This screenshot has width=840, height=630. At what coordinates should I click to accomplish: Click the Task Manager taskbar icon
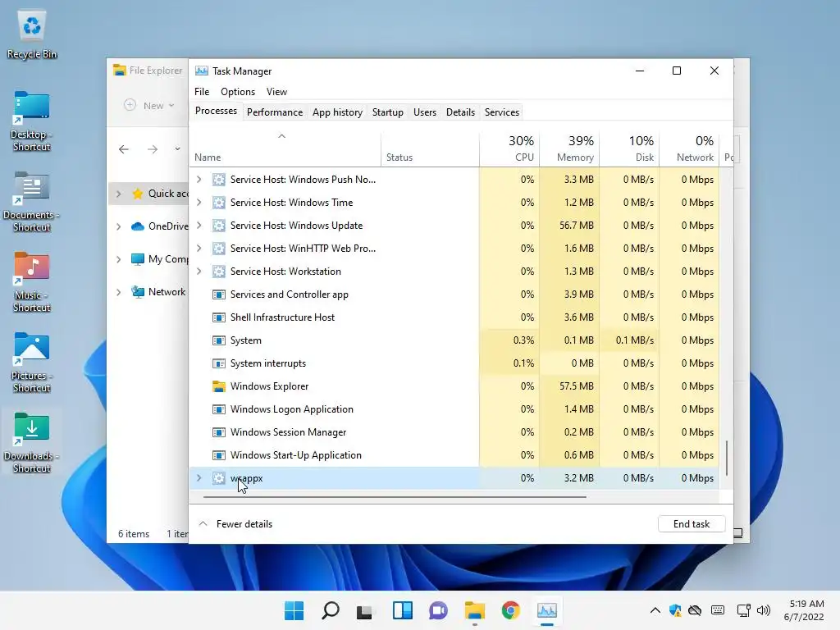[x=547, y=610]
